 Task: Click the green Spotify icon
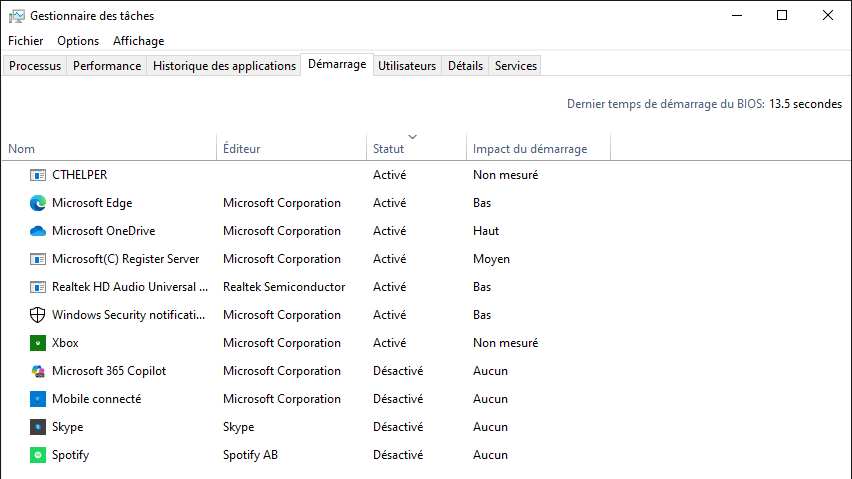[37, 455]
